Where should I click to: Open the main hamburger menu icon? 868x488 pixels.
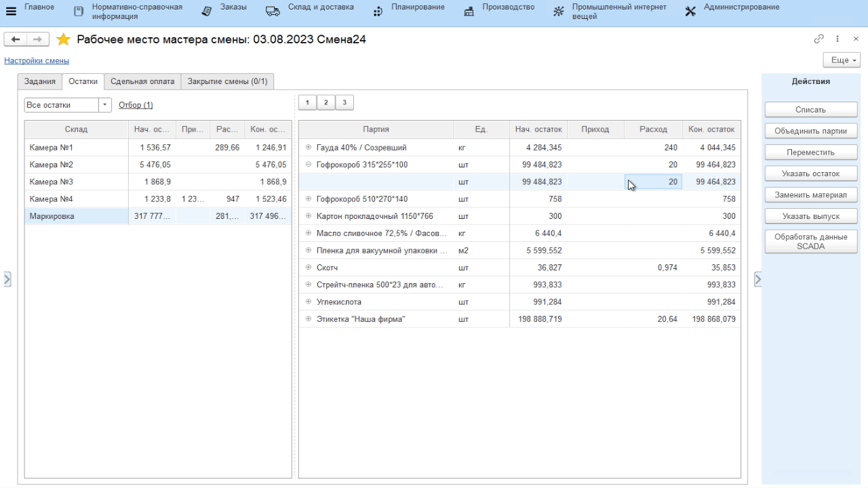[x=11, y=12]
